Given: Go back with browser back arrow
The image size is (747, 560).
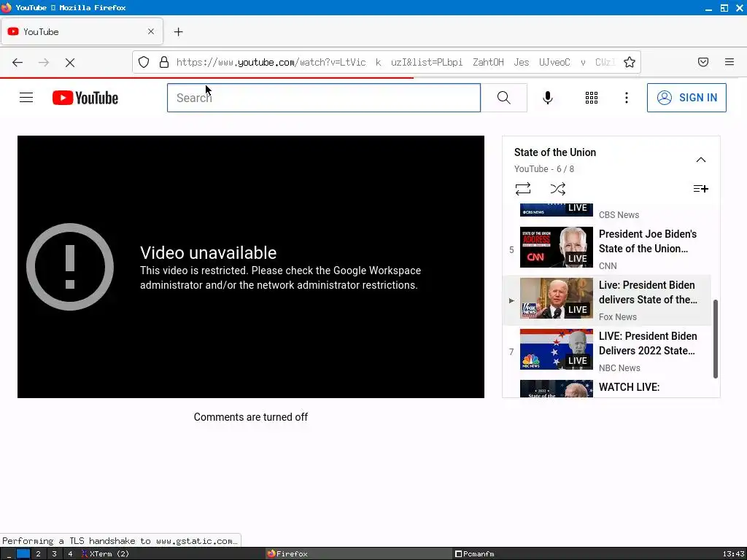Looking at the screenshot, I should pyautogui.click(x=18, y=63).
